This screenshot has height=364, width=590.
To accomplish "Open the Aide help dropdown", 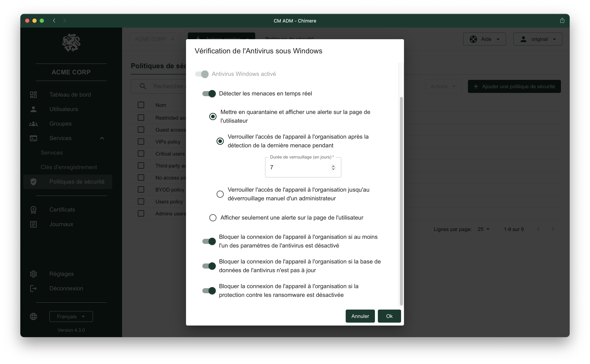I will [x=484, y=39].
